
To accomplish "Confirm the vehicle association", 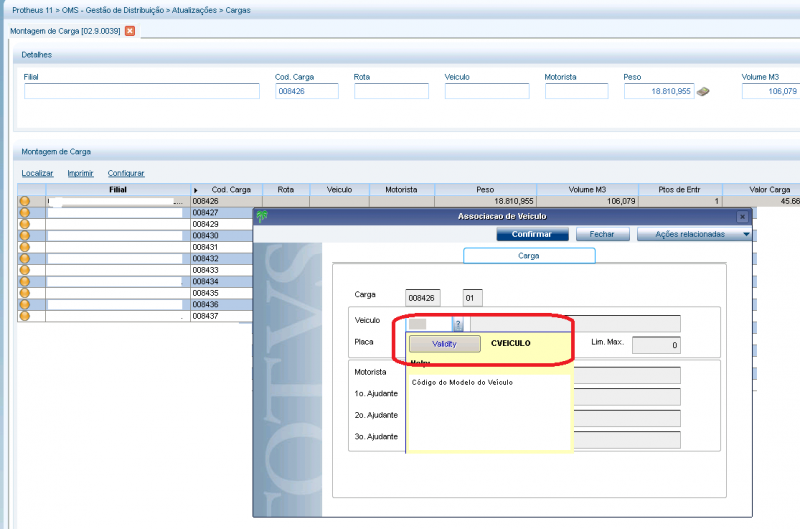I will coord(532,234).
